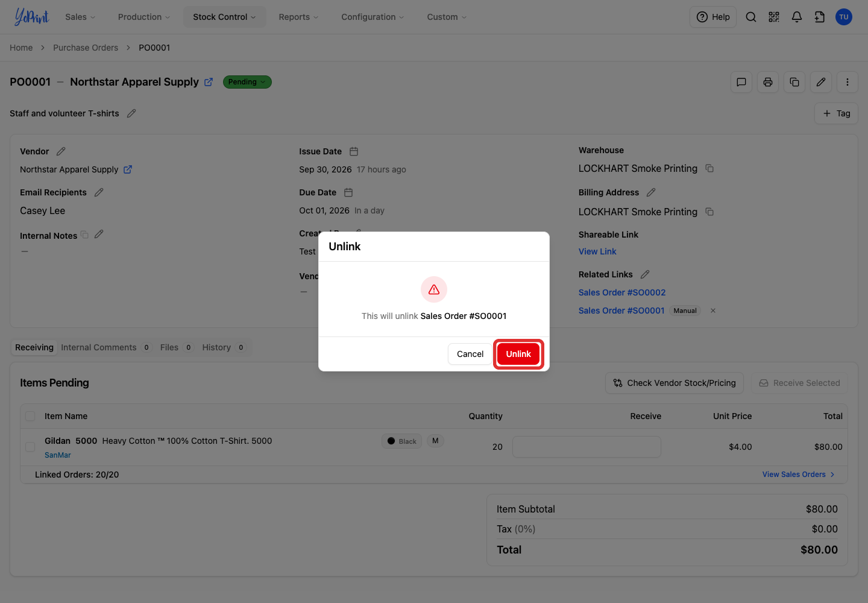The width and height of the screenshot is (868, 603).
Task: Click Check Vendor Stock/Pricing button
Action: tap(675, 383)
